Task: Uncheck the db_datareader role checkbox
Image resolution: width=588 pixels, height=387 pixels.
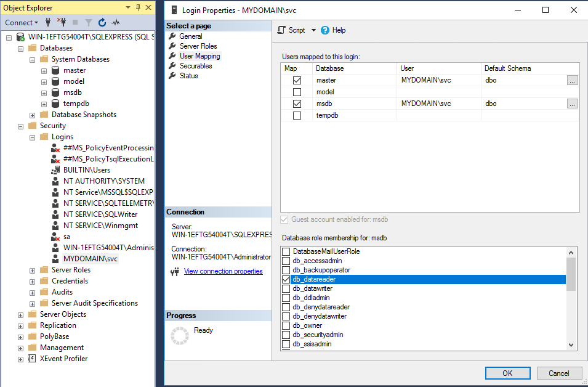Action: (x=286, y=279)
